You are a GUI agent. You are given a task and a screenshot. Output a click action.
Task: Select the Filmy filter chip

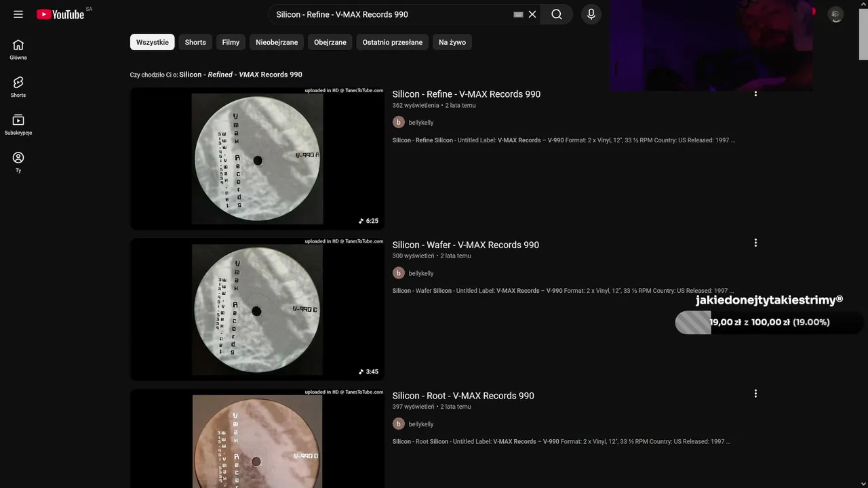click(x=231, y=42)
